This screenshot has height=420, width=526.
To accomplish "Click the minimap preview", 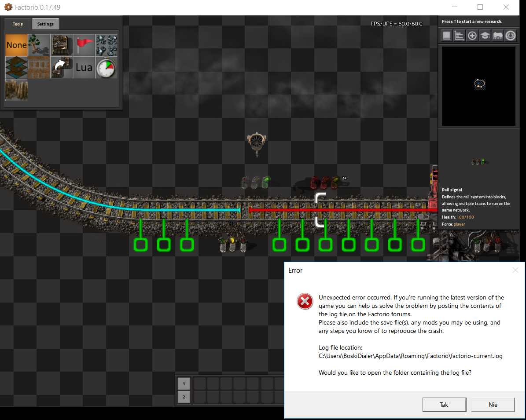I will pyautogui.click(x=478, y=86).
